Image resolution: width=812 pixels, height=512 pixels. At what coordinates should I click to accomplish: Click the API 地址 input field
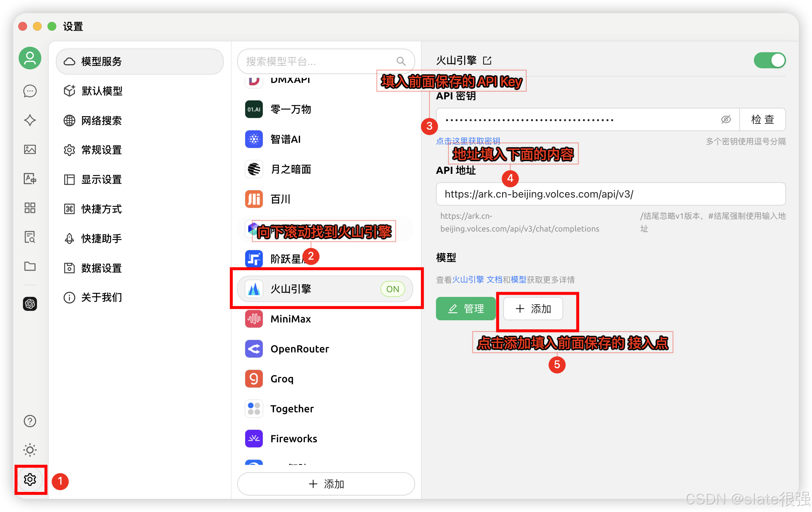click(x=610, y=194)
